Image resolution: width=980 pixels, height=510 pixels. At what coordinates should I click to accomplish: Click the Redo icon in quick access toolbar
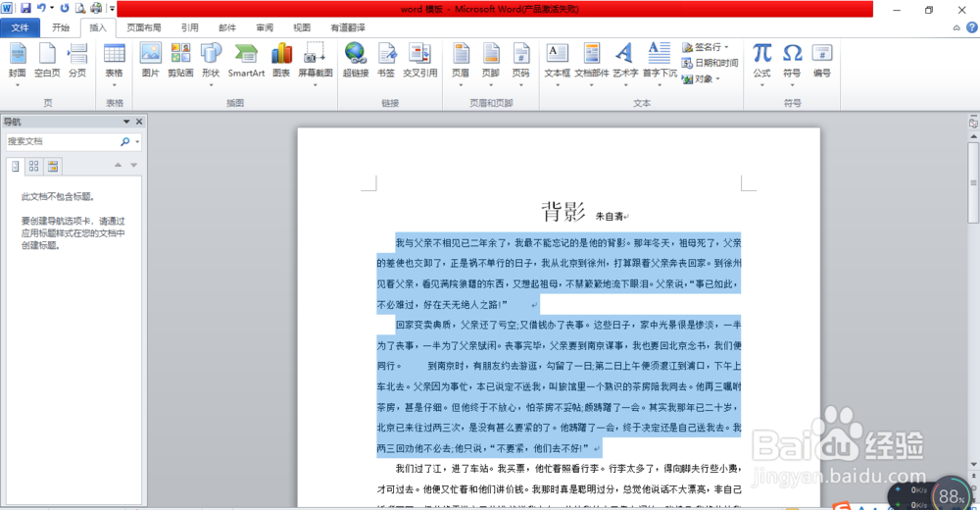point(65,8)
